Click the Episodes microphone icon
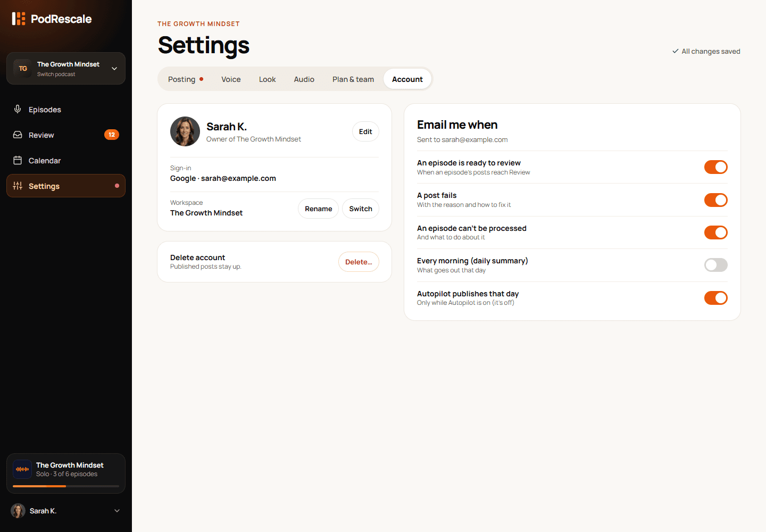 pos(18,109)
